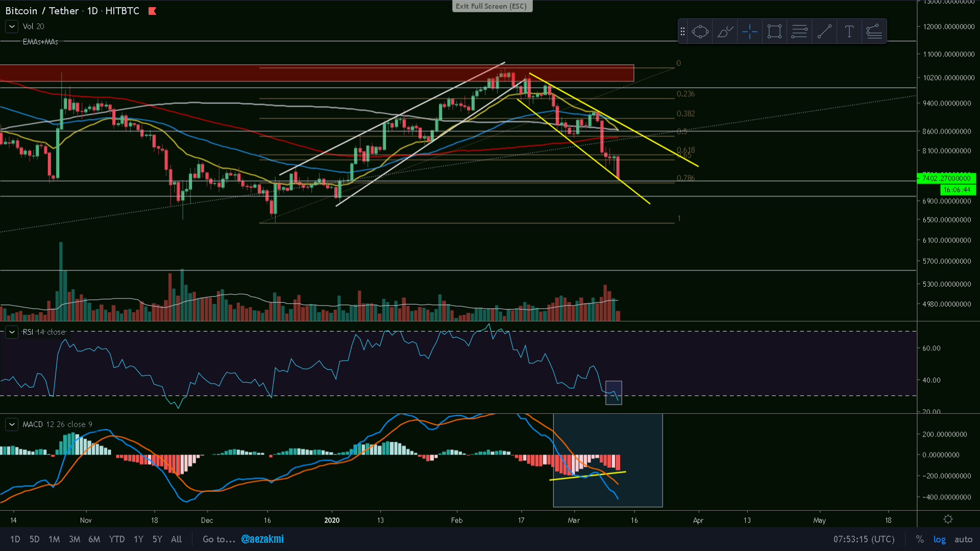The width and height of the screenshot is (980, 551).
Task: Switch to the 3M time range
Action: pos(75,539)
